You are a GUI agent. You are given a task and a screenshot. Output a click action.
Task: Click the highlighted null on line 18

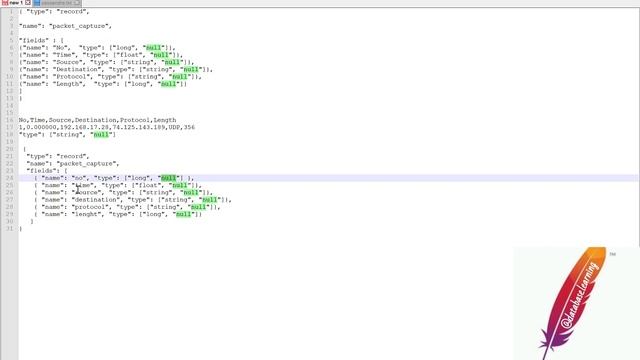101,134
